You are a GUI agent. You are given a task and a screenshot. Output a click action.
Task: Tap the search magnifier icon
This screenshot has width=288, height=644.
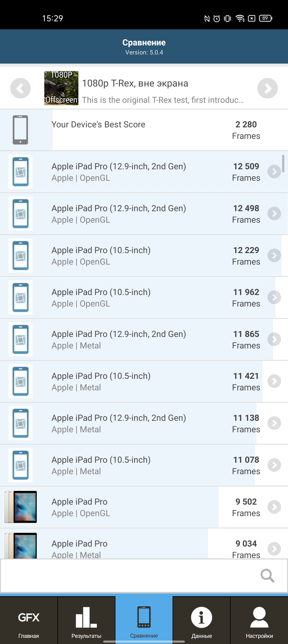coord(267,576)
